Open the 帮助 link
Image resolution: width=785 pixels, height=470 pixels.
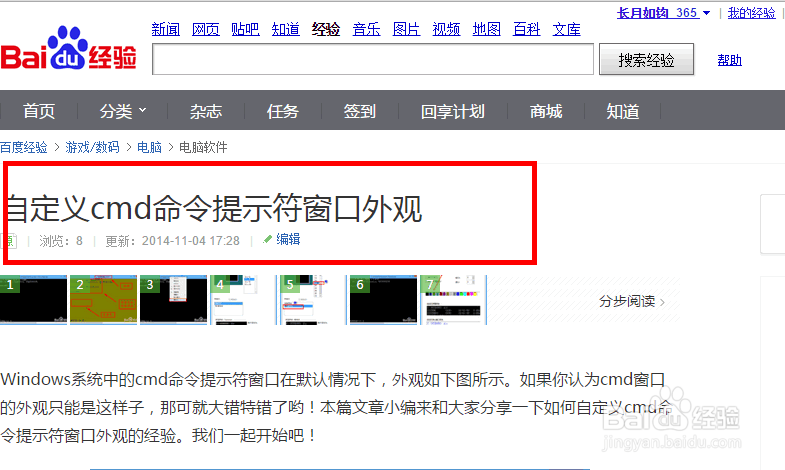click(729, 61)
